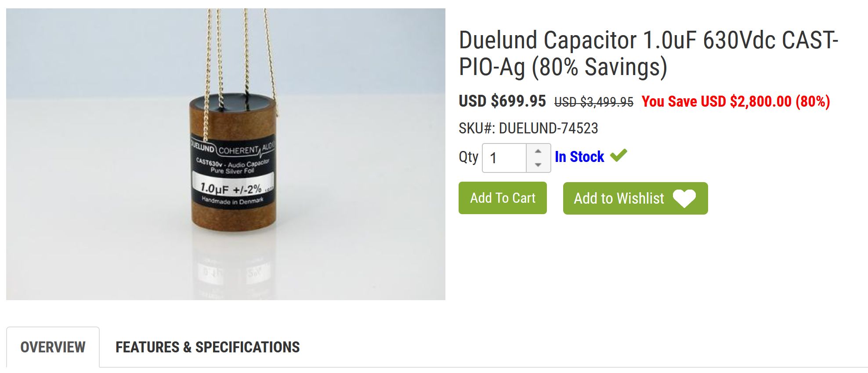This screenshot has height=373, width=868.
Task: Click the Duelund Capacitor product title
Action: (x=649, y=54)
